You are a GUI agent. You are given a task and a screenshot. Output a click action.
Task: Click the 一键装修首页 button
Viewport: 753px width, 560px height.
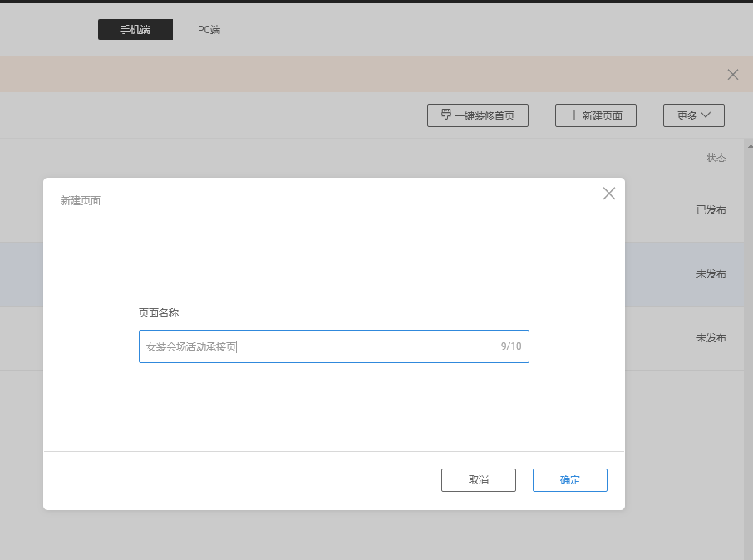click(477, 115)
